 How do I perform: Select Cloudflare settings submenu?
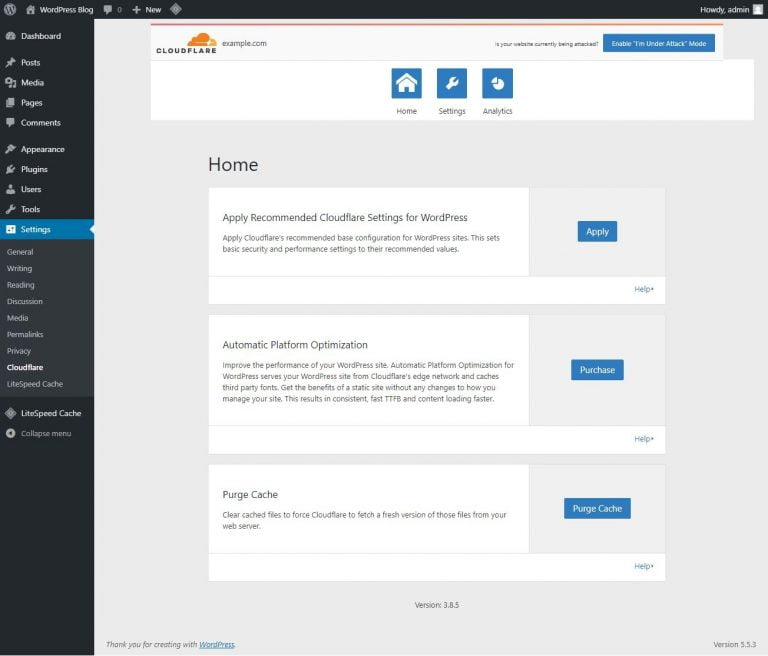click(25, 367)
